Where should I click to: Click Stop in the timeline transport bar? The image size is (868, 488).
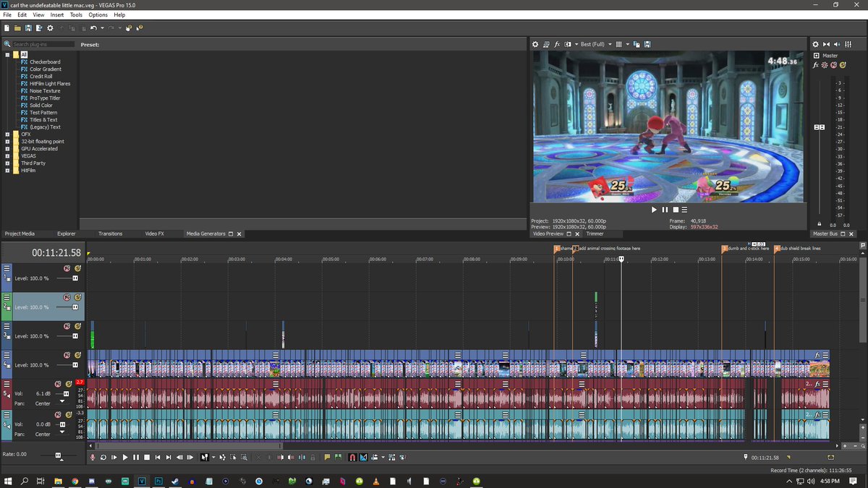(147, 457)
